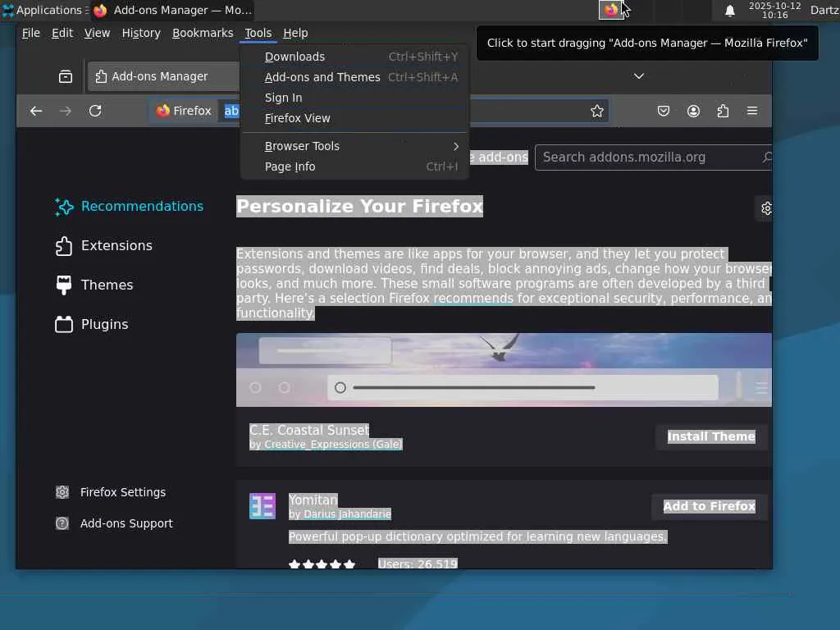The height and width of the screenshot is (630, 840).
Task: Expand the list all tabs chevron
Action: click(x=638, y=76)
